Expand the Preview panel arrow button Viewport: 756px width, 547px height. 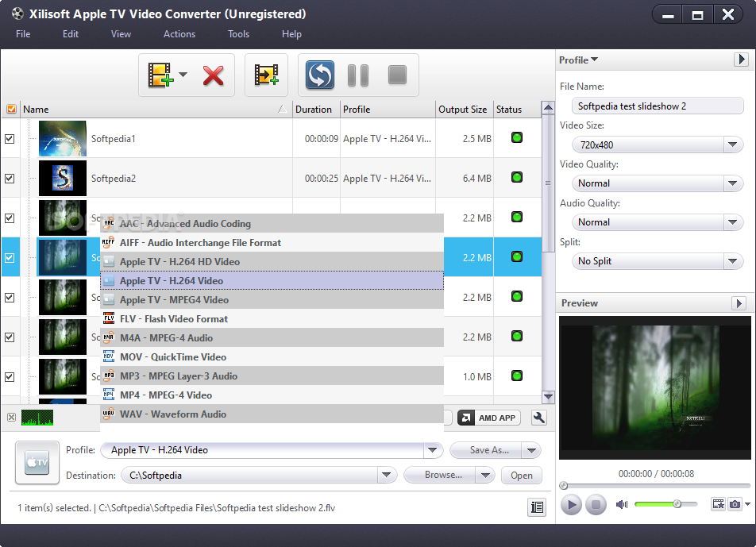click(x=739, y=303)
